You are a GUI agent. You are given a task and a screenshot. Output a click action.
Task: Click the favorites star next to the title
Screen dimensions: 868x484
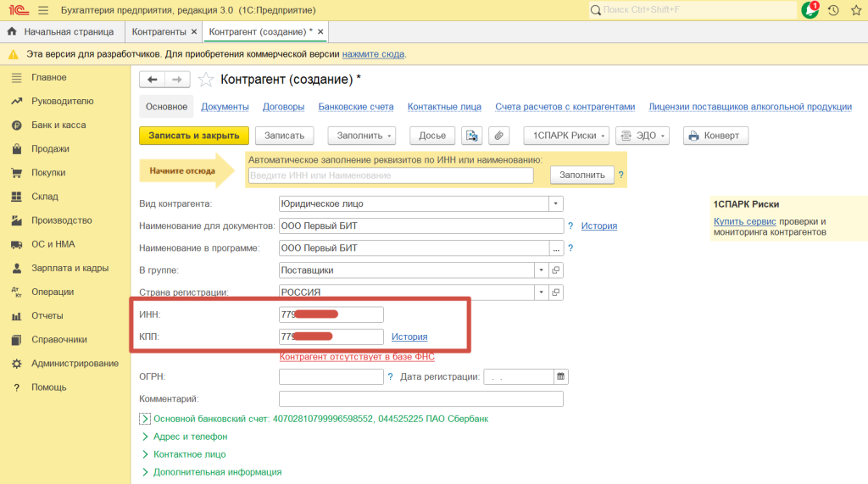pyautogui.click(x=206, y=80)
